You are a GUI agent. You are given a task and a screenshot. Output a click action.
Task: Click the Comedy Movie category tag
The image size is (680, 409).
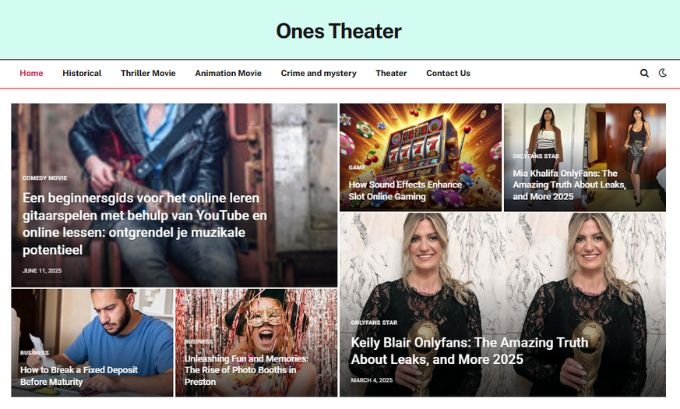(45, 178)
